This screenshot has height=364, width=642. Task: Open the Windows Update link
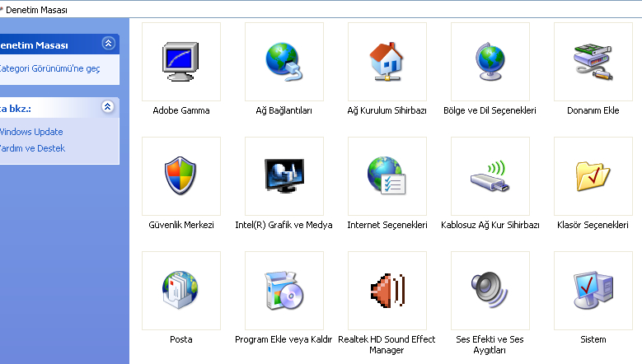tap(31, 132)
